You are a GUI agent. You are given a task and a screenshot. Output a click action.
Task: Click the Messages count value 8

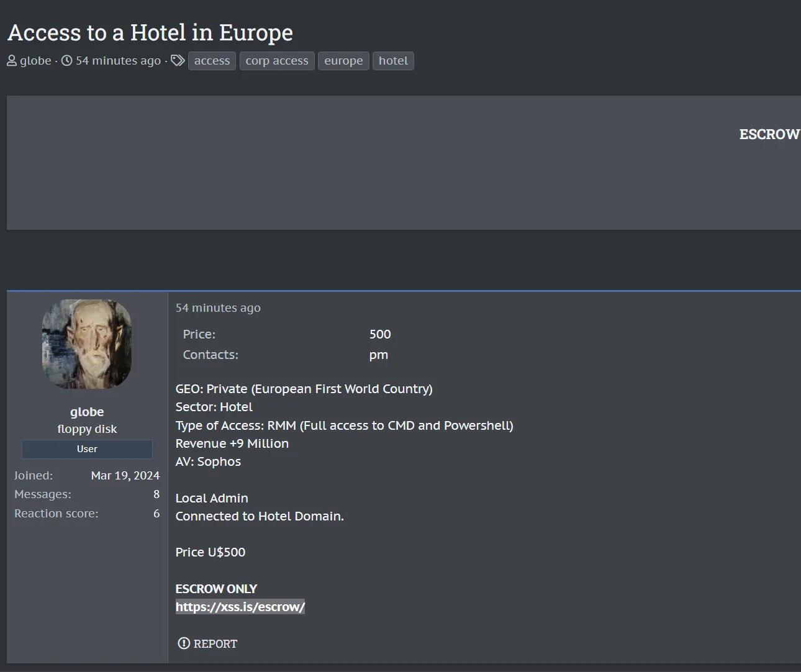point(156,494)
